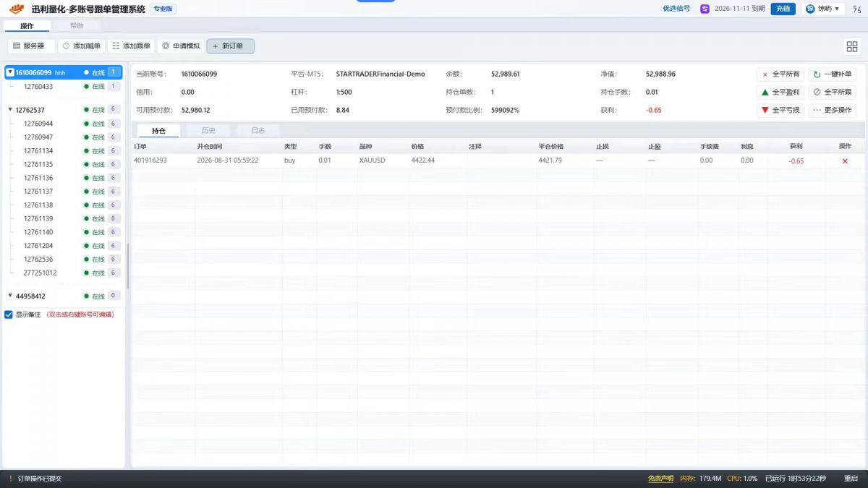This screenshot has height=488, width=868.
Task: Switch to the 历史 history tab
Action: point(208,130)
